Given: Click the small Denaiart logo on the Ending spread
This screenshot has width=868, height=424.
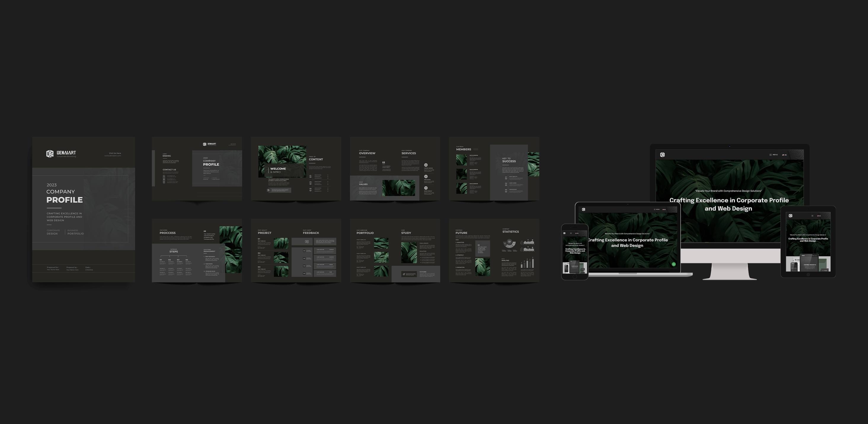Looking at the screenshot, I should (x=209, y=144).
